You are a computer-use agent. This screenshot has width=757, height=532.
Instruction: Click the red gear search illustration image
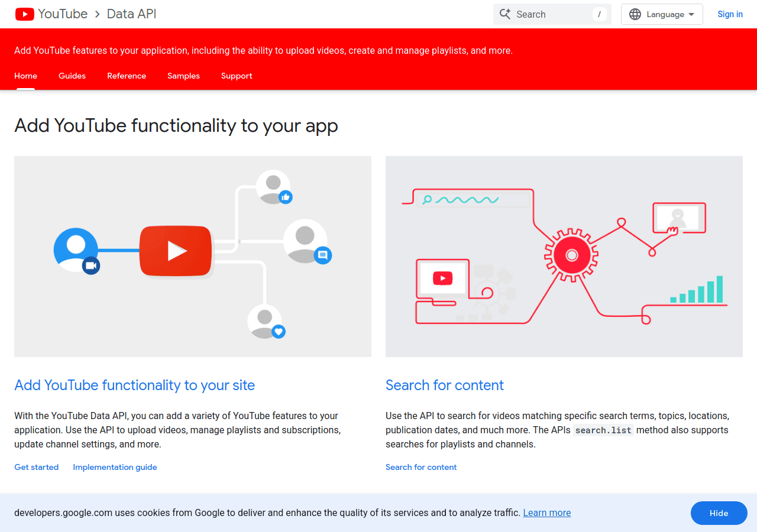click(x=564, y=257)
